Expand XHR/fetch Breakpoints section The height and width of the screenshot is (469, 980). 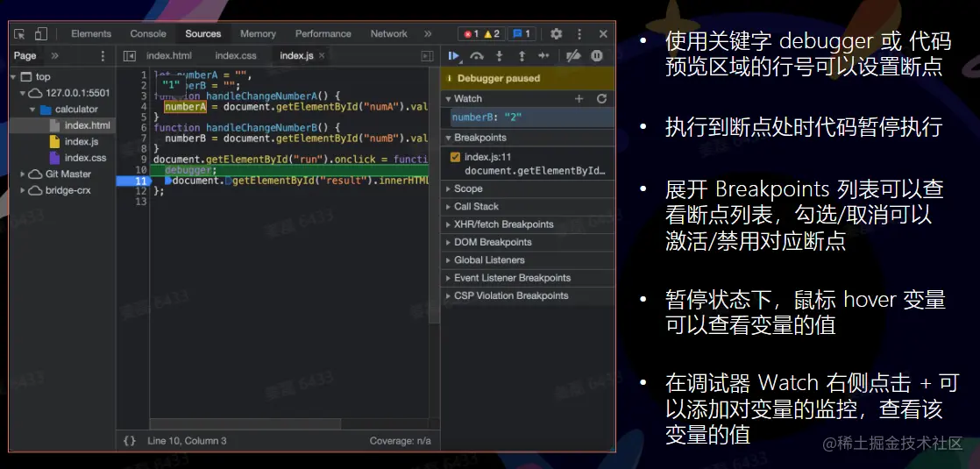coord(504,224)
